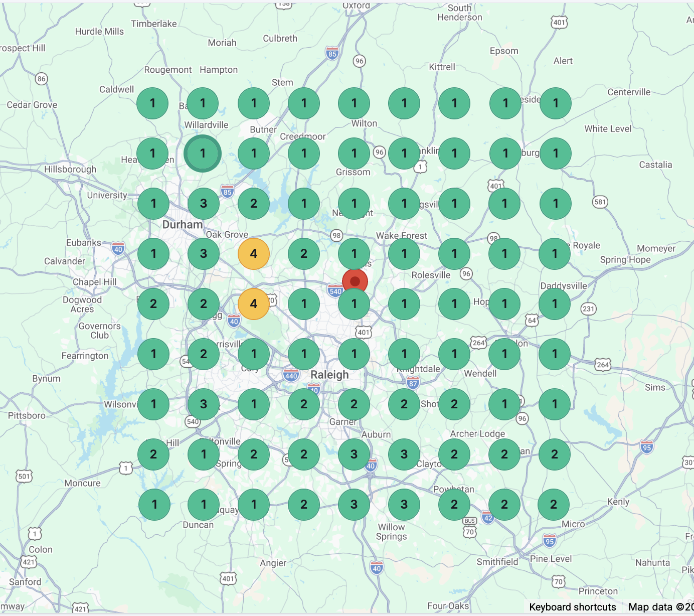Click the 1 marker on Daddysville
This screenshot has width=694, height=616.
click(555, 304)
